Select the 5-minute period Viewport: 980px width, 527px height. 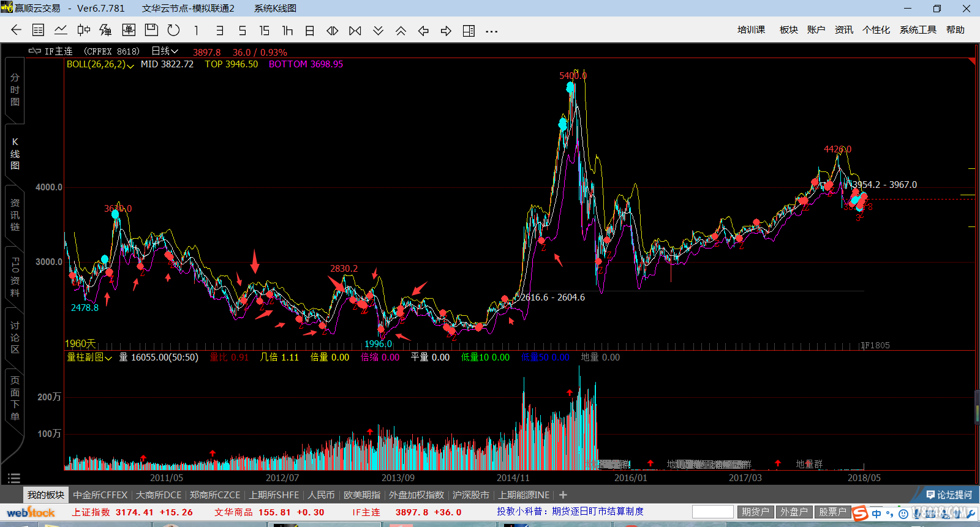coord(243,31)
